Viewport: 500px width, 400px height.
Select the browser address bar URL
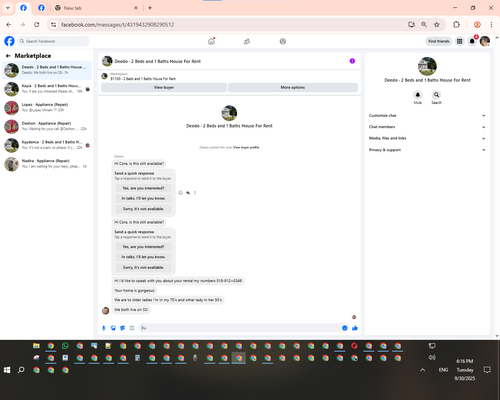[x=117, y=25]
